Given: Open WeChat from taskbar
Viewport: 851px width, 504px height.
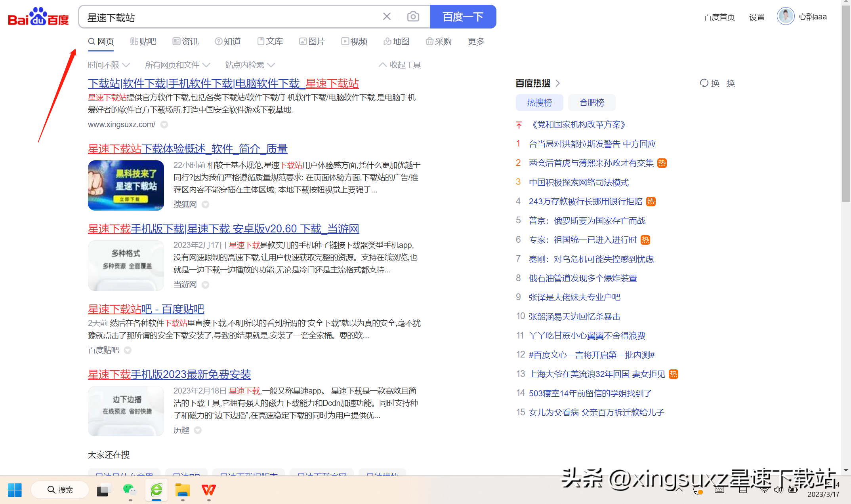Looking at the screenshot, I should coord(130,490).
